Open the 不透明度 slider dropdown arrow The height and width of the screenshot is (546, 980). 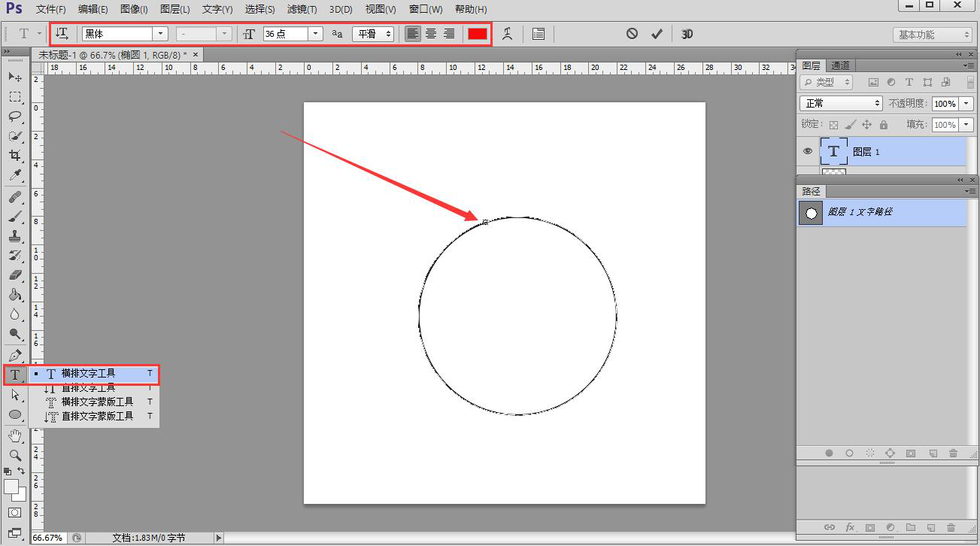[966, 104]
